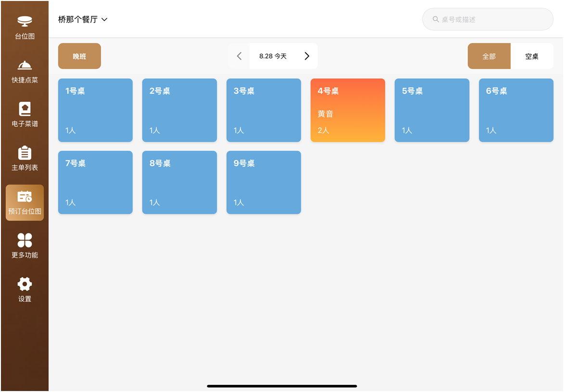Select the 6号桌 table tile

(x=516, y=110)
